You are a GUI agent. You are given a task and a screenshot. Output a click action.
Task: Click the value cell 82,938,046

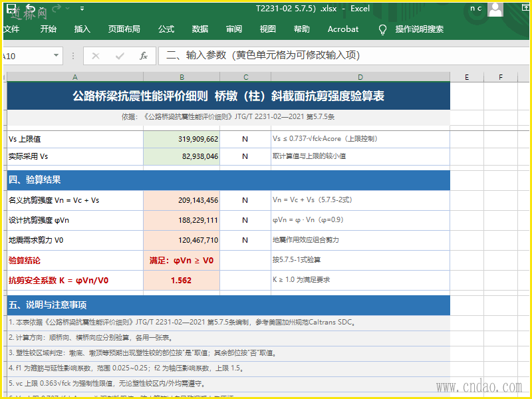[x=182, y=156]
